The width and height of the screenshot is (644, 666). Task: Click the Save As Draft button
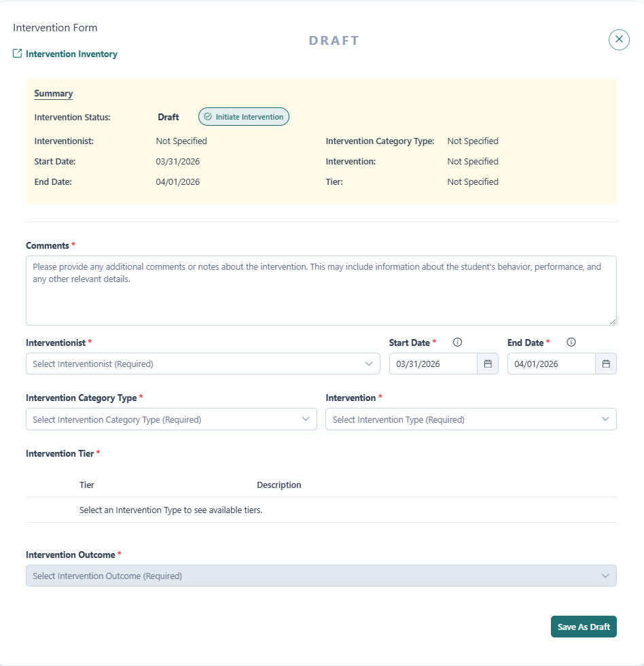583,626
